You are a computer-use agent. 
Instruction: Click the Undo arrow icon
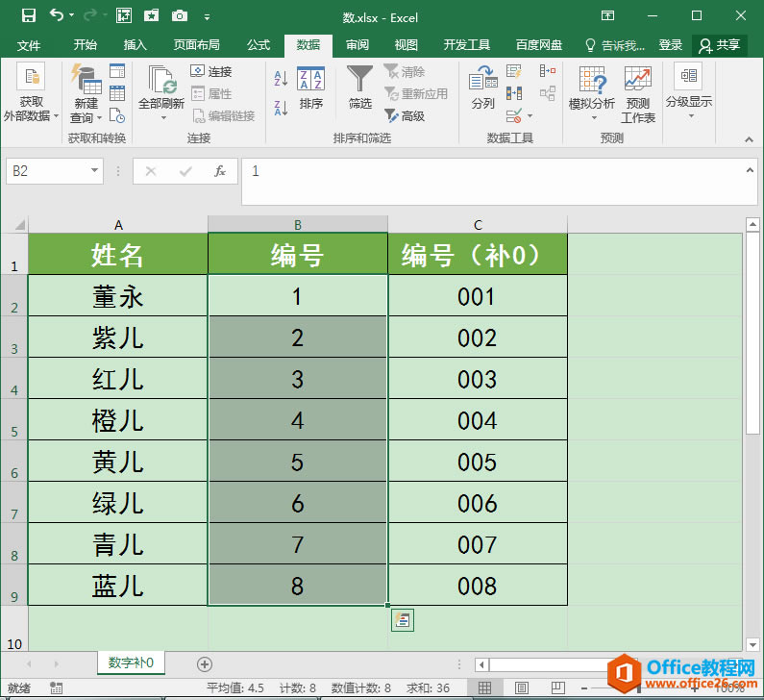point(57,15)
